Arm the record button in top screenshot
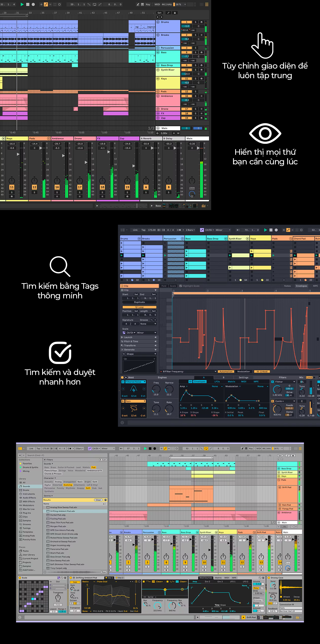Viewport: 320px width, 644px height. tap(33, 4)
